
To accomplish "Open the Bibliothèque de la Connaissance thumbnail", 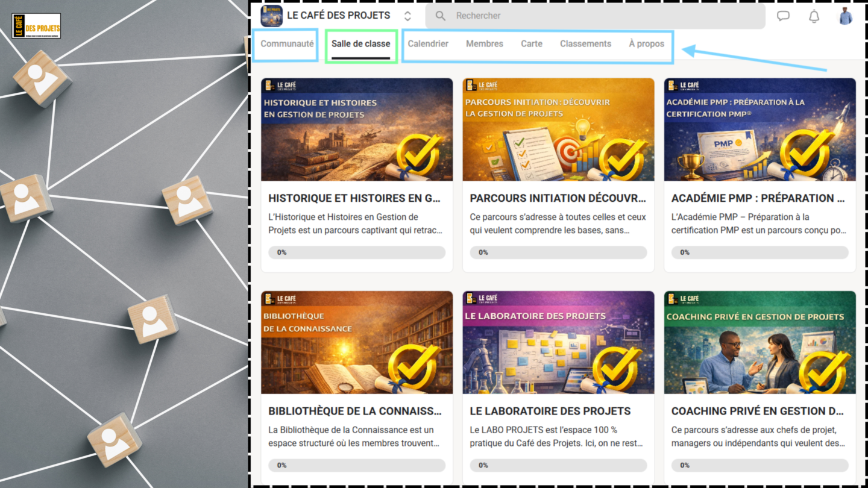I will tap(357, 343).
